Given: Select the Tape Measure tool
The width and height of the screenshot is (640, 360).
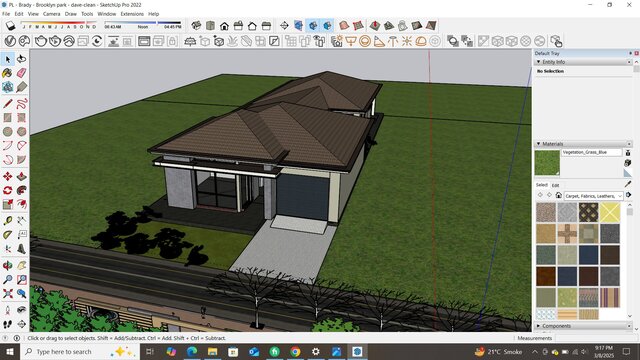Looking at the screenshot, I should tap(8, 221).
